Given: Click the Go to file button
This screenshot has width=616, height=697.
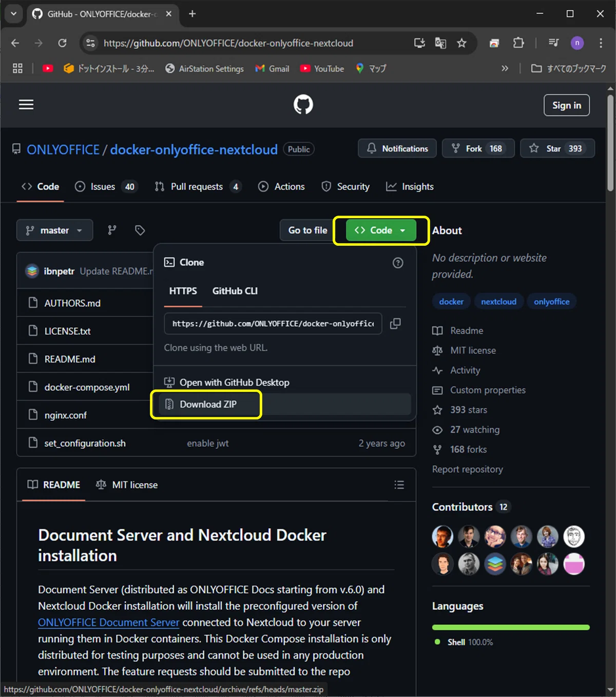Looking at the screenshot, I should click(x=307, y=230).
